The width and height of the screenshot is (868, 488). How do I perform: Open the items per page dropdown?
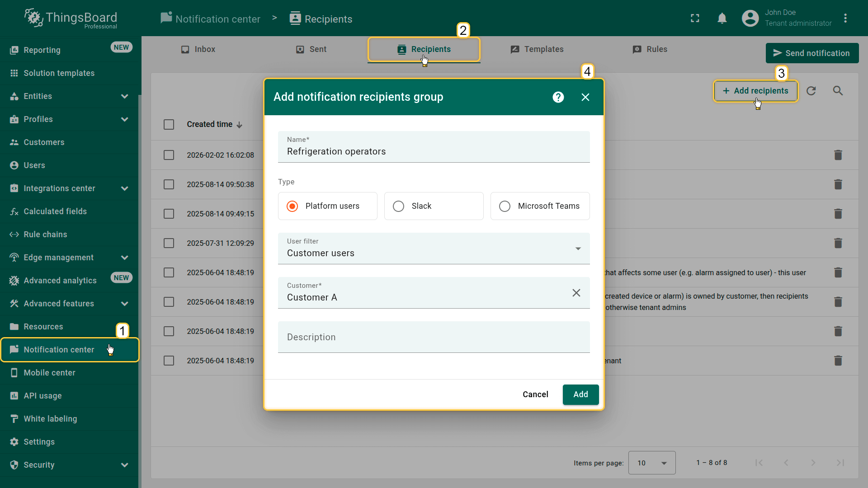coord(651,463)
